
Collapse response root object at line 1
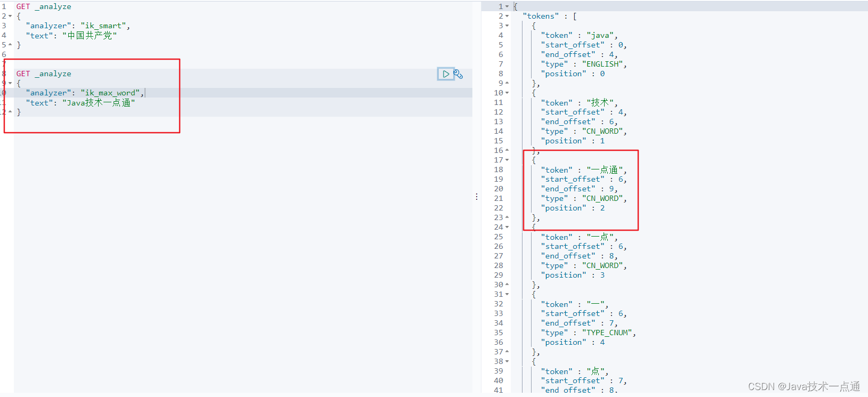(x=507, y=6)
